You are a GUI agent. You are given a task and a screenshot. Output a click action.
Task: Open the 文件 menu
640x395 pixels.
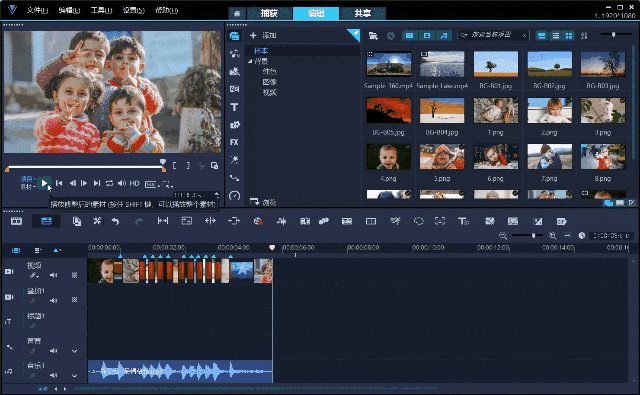click(x=37, y=10)
